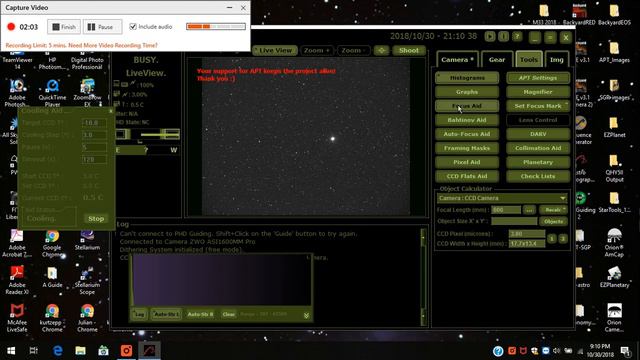Click the Shoot button
Image resolution: width=640 pixels, height=360 pixels.
[x=409, y=50]
